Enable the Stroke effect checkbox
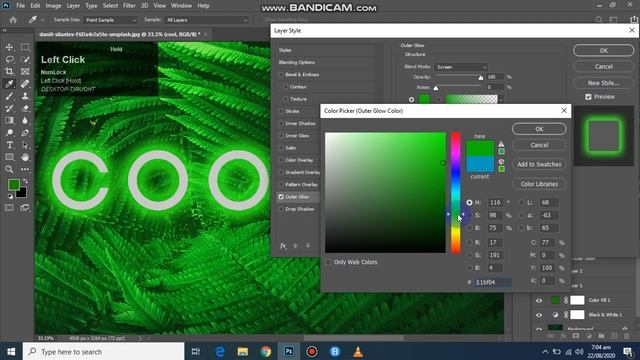The image size is (640, 360). (x=281, y=111)
